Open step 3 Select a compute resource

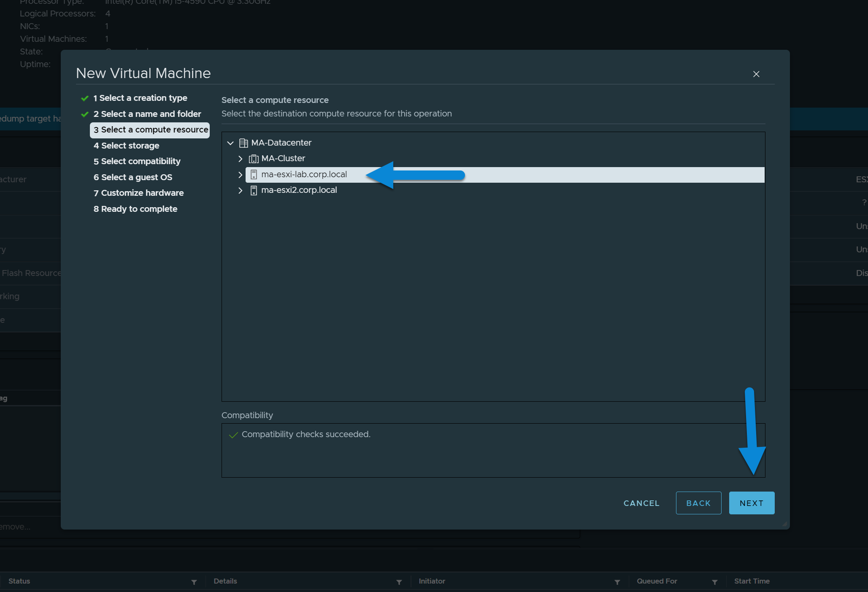tap(150, 130)
